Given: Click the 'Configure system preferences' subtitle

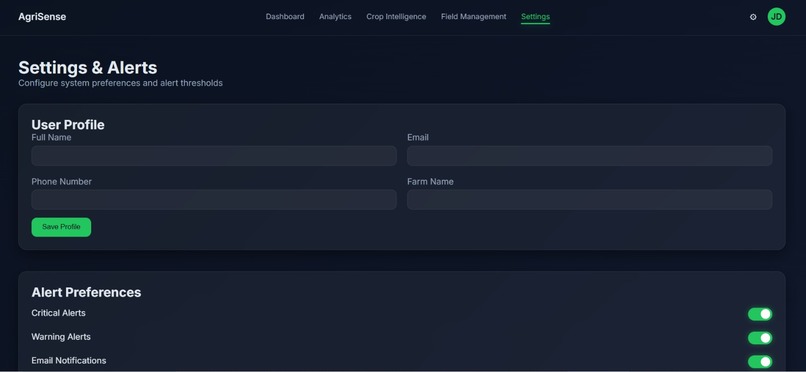Looking at the screenshot, I should [x=121, y=83].
